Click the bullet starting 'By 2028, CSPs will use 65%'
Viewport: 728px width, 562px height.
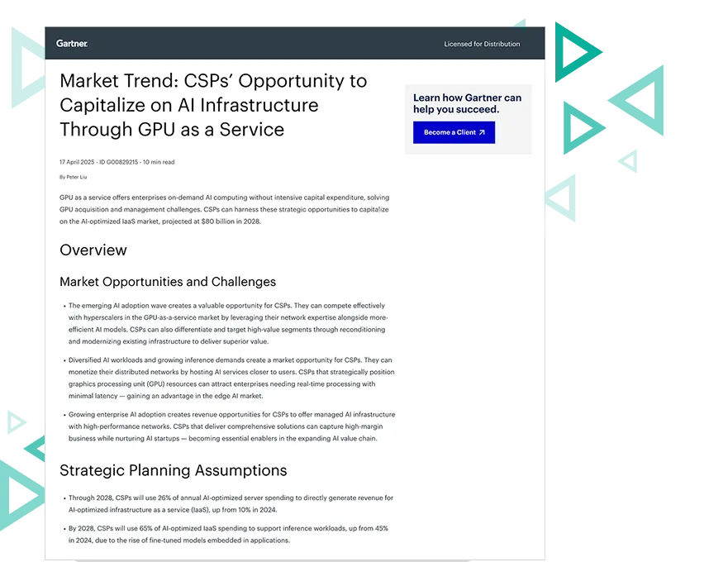(x=226, y=535)
